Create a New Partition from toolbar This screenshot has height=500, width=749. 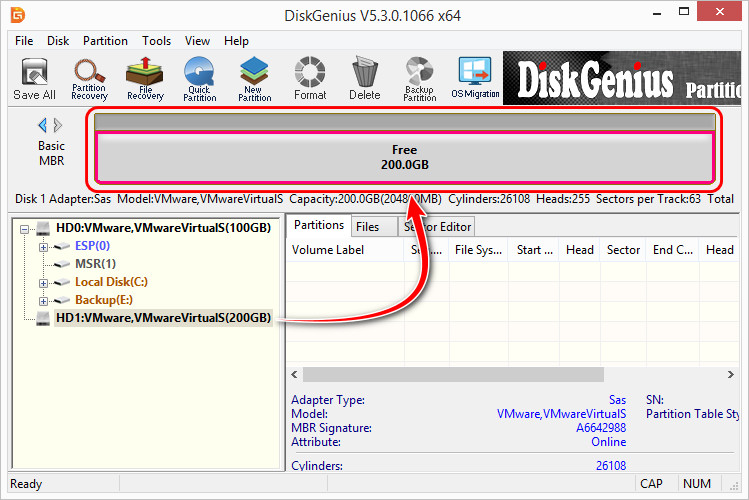pos(255,79)
